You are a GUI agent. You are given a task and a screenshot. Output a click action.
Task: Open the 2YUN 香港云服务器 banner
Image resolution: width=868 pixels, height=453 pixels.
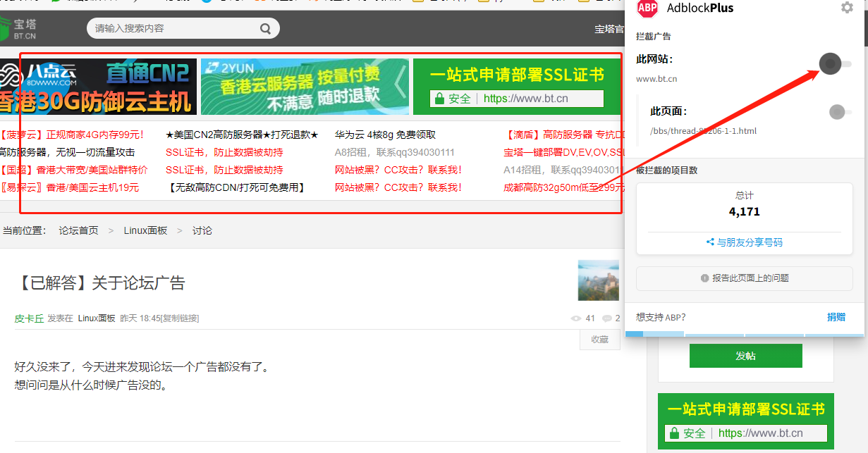pos(305,87)
